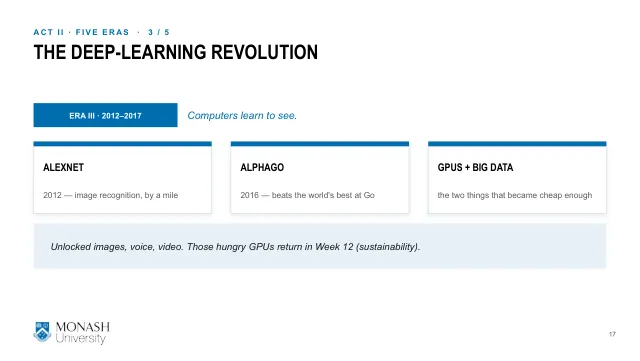
Task: Click the 'ERA III · 2012–2017' blue label
Action: [x=105, y=115]
